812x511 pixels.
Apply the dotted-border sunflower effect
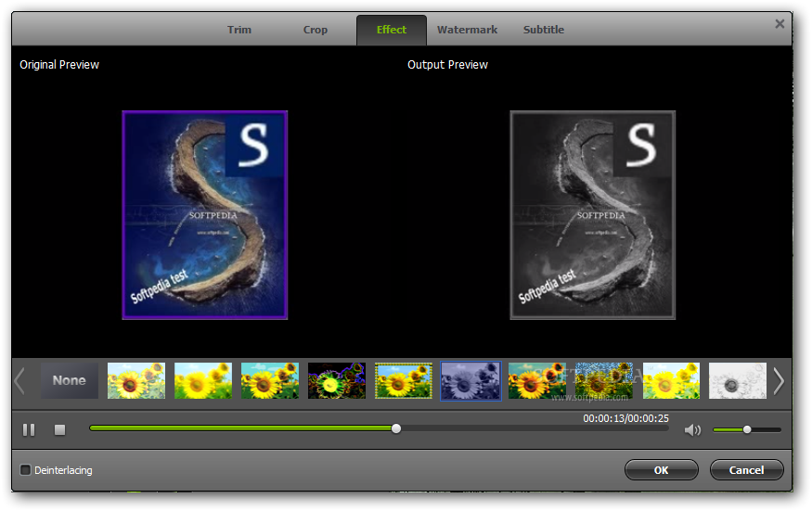[x=404, y=380]
